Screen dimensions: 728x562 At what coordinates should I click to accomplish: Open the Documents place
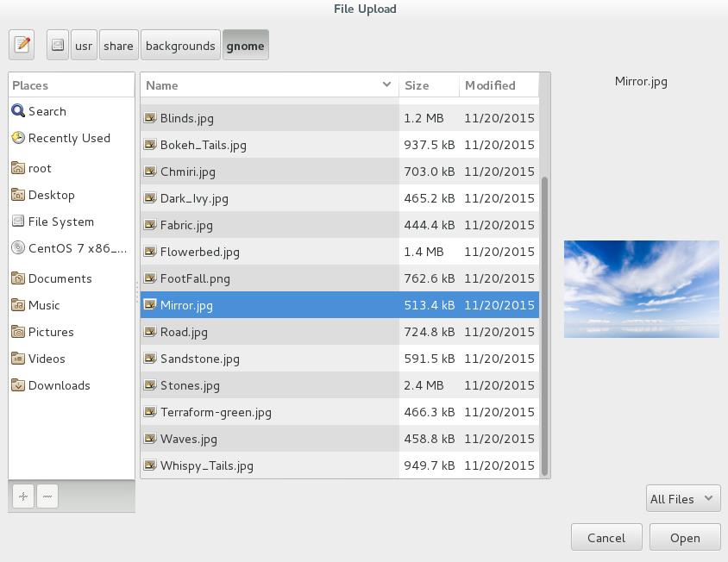72,278
